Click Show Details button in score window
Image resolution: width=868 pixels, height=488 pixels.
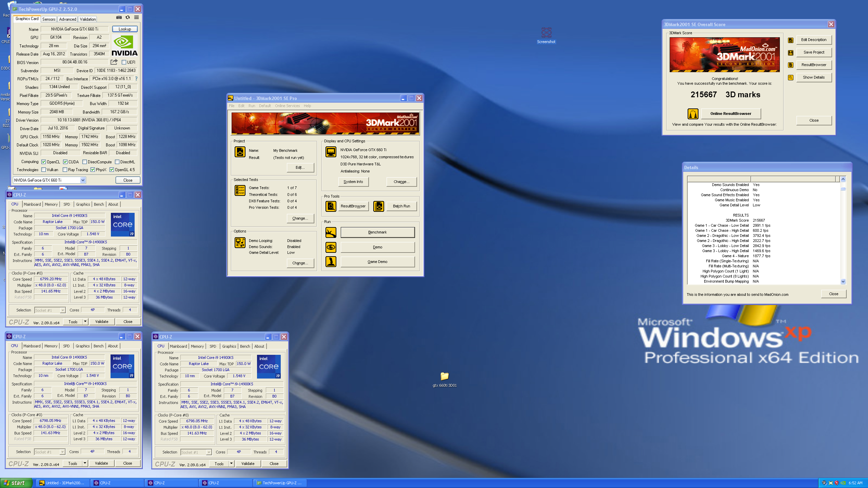coord(814,78)
